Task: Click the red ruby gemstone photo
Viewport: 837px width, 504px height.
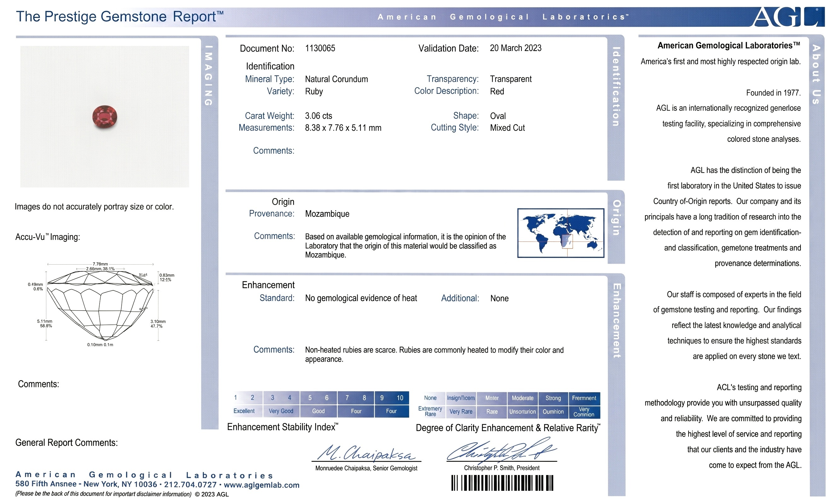Action: (105, 117)
